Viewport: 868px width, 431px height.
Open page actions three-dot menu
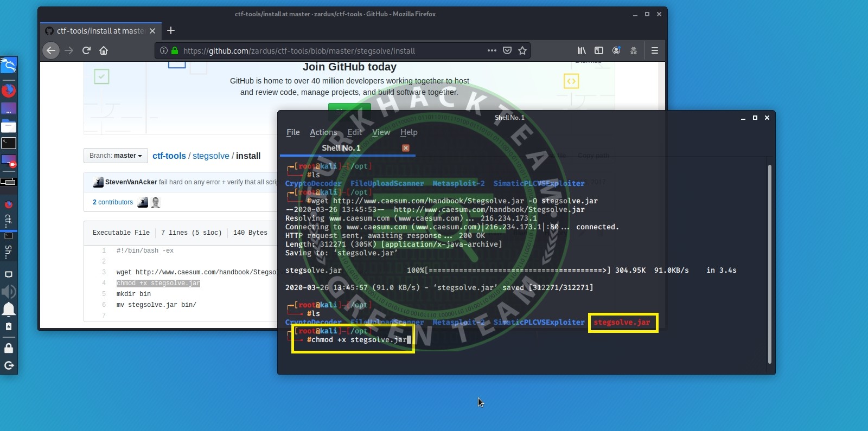point(492,50)
